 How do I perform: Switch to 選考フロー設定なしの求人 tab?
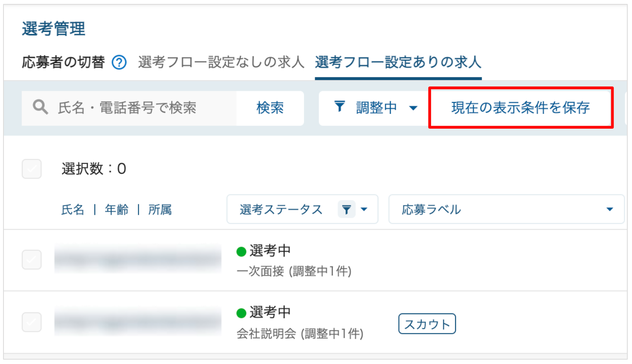[221, 62]
